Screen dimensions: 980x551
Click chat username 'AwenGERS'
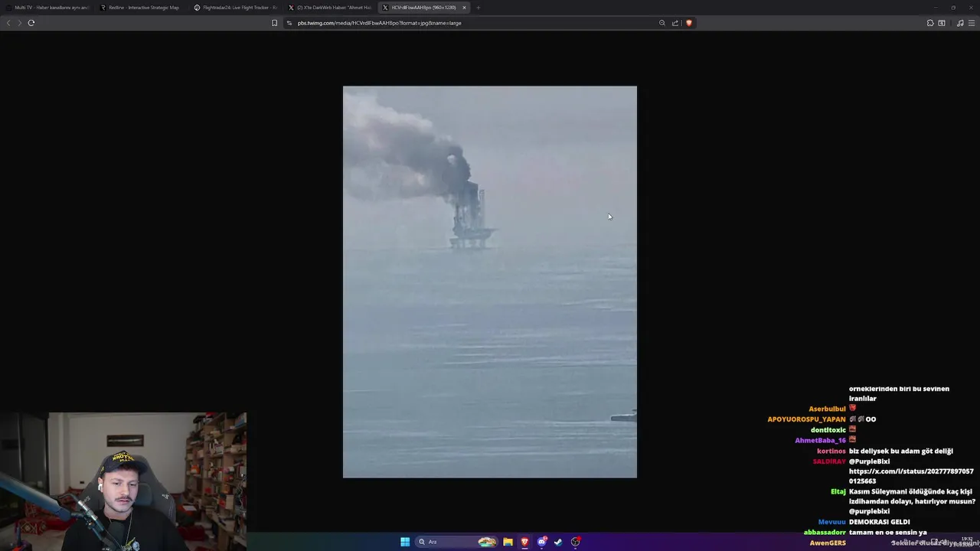click(828, 543)
